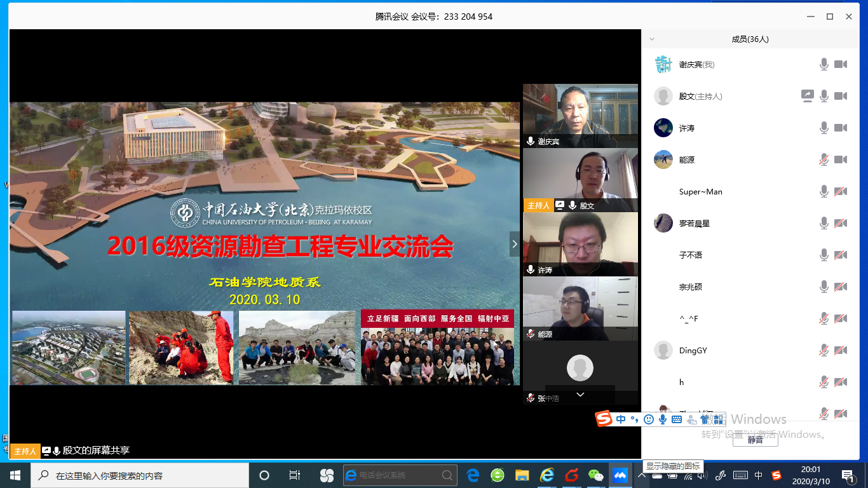Collapse the 成员(36人) panel chevron
Screen dimensions: 868x488
pyautogui.click(x=651, y=39)
